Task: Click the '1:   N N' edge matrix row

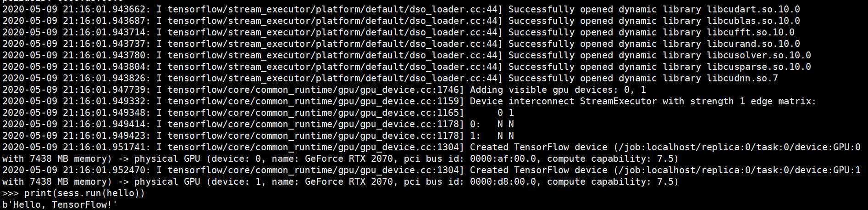Action: 492,136
